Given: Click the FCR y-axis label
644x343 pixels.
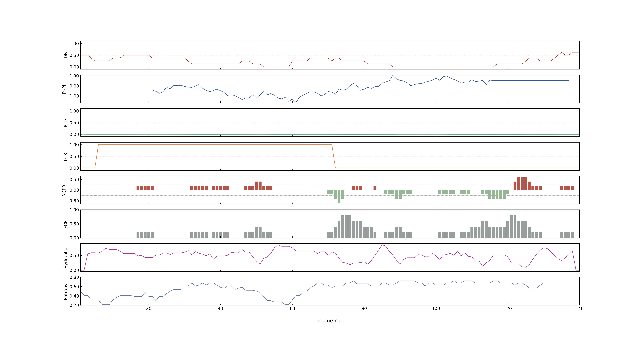Looking at the screenshot, I should [66, 224].
